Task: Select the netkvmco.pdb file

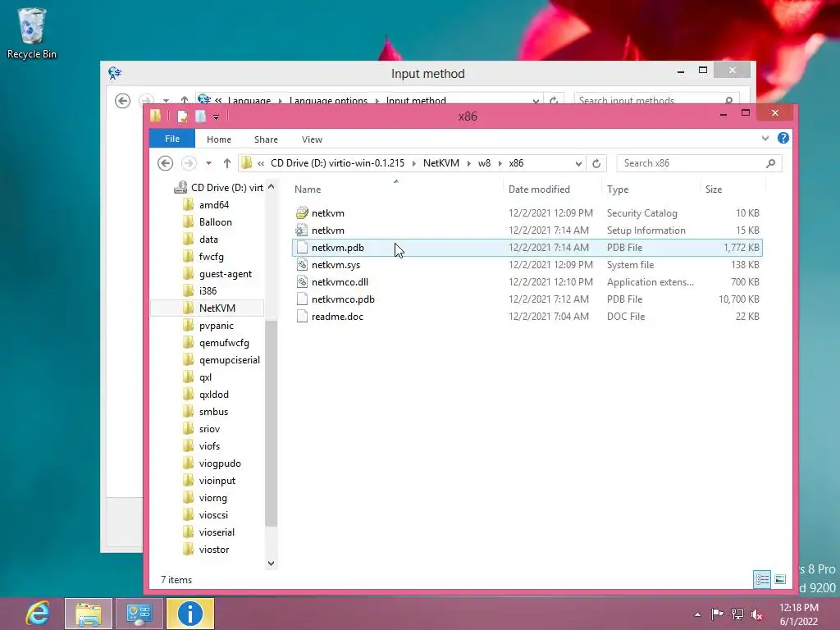Action: [x=527, y=299]
